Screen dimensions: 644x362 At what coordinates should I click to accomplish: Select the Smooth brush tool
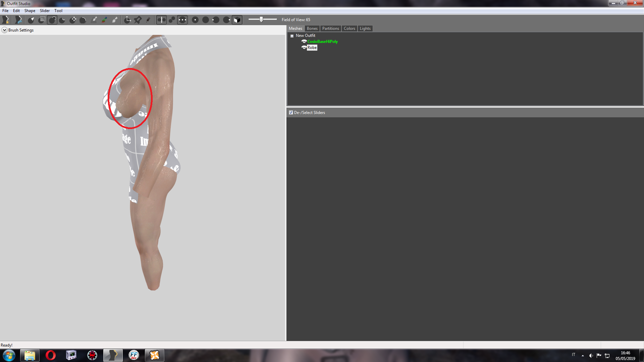pyautogui.click(x=83, y=20)
